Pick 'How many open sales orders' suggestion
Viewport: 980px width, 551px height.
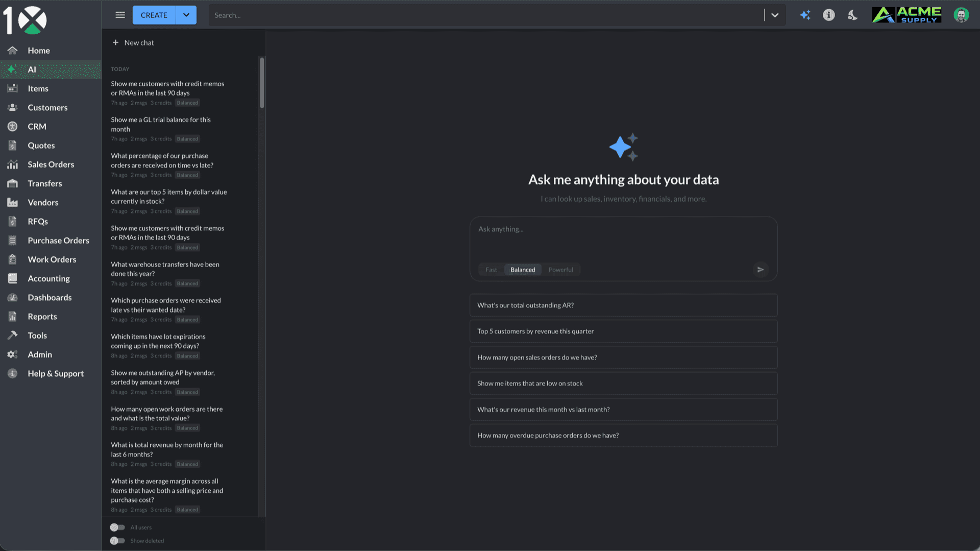click(623, 357)
